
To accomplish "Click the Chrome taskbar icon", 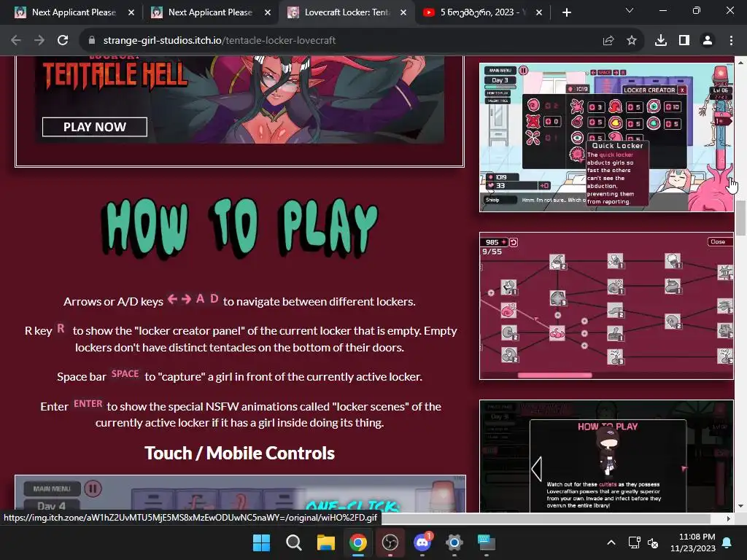I will [357, 542].
